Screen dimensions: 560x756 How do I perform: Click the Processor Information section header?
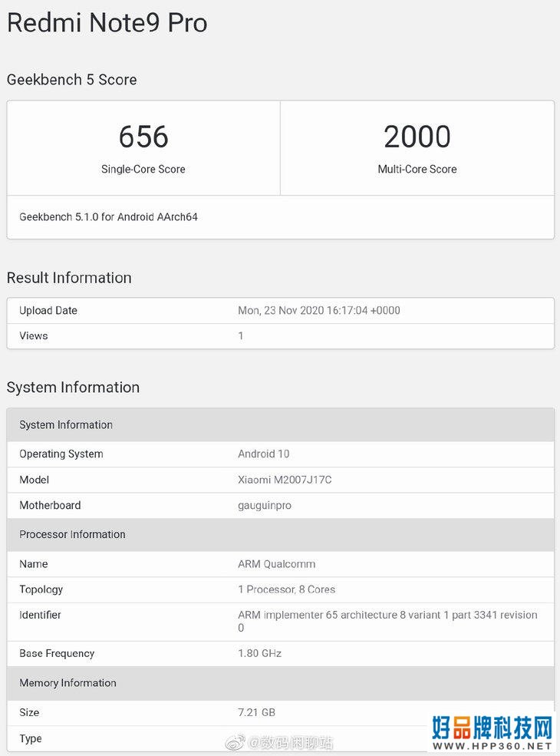tap(281, 535)
